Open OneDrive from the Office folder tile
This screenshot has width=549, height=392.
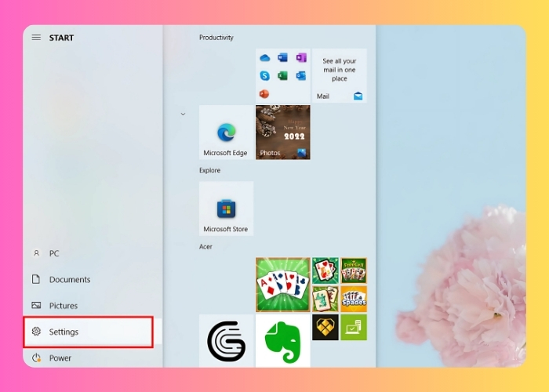point(264,58)
